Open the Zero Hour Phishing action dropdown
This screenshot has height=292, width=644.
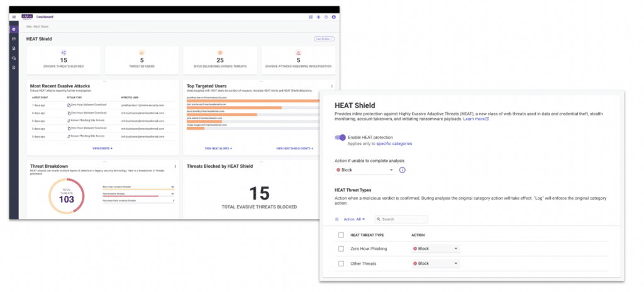click(435, 249)
